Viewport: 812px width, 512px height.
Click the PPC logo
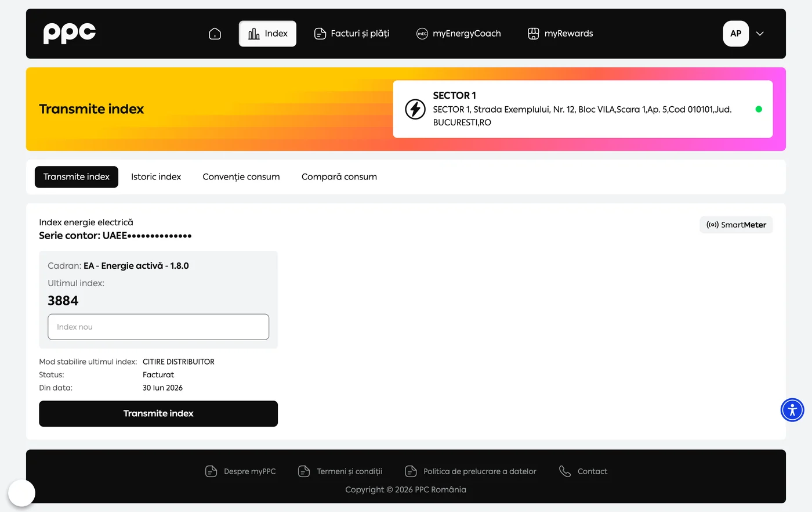coord(70,33)
